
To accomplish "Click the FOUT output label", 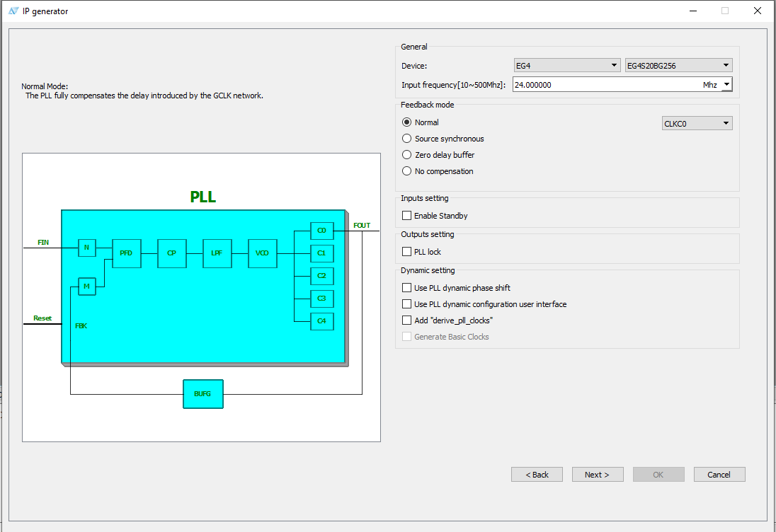I will (362, 225).
